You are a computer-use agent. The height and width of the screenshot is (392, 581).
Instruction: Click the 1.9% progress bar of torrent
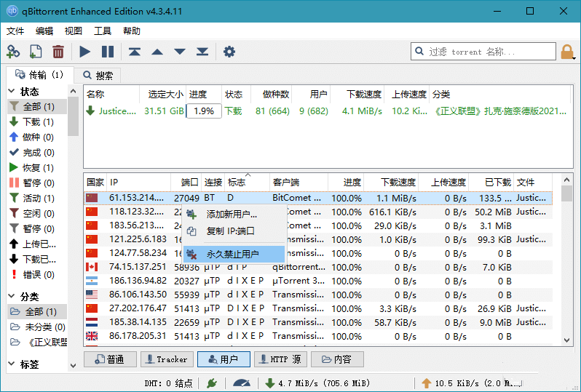(205, 111)
